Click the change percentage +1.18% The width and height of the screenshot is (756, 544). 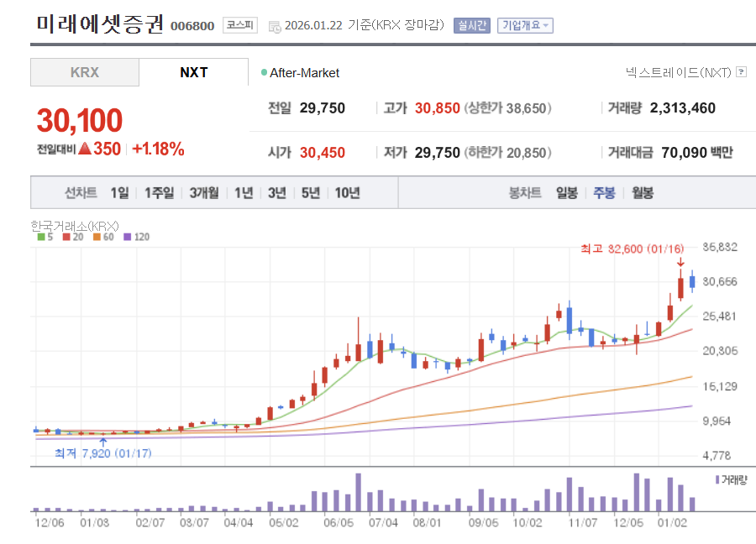[158, 149]
